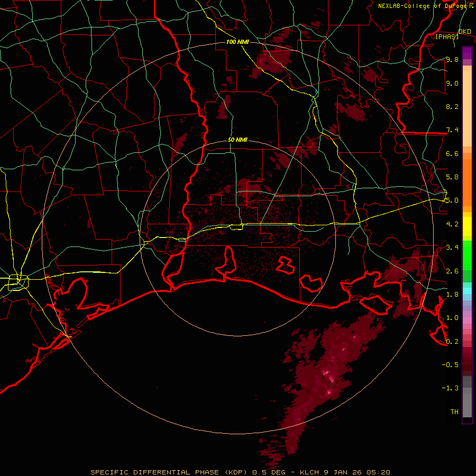
Task: Select the 9.8 value on the color scale
Action: point(452,59)
